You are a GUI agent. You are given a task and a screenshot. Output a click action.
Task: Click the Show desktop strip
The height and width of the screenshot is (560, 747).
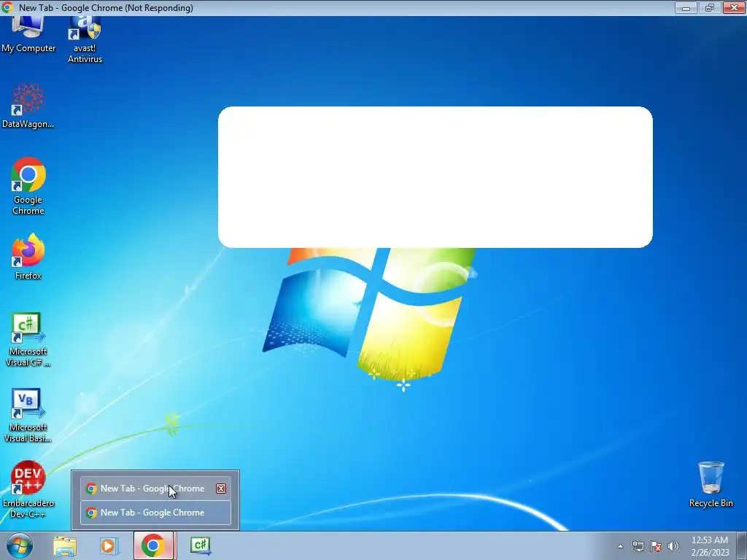pos(742,545)
